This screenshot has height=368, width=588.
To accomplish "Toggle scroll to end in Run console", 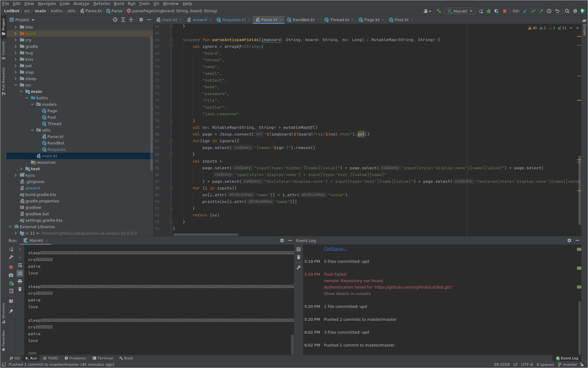I will [20, 273].
